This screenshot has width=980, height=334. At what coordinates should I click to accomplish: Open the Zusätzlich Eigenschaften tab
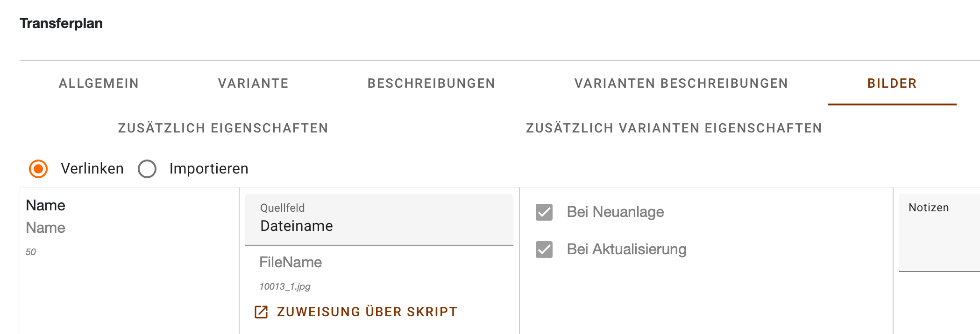[x=223, y=128]
